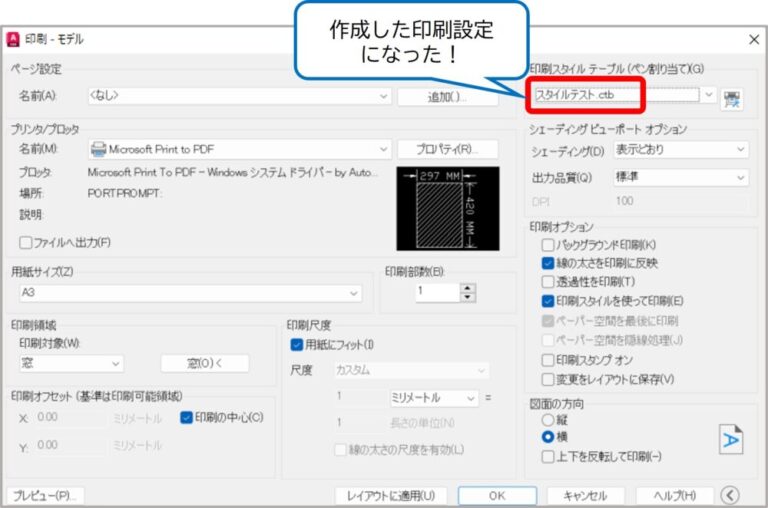Click the paper orientation preview icon
The image size is (768, 508).
[x=731, y=438]
